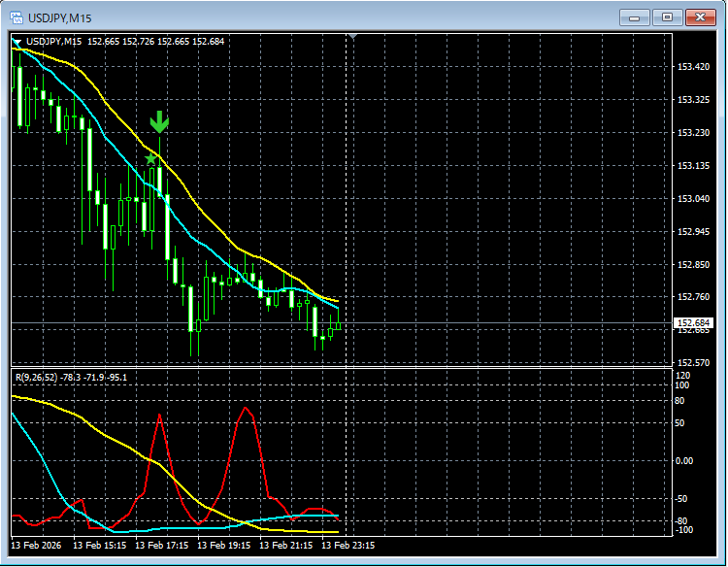Screen dimensions: 728x567
Task: Click the chart window icon in title bar
Action: point(17,17)
